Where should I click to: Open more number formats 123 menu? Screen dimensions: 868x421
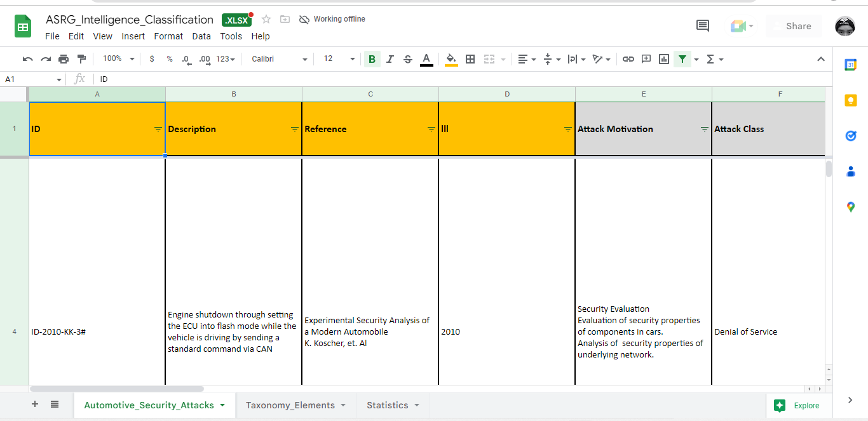point(226,59)
